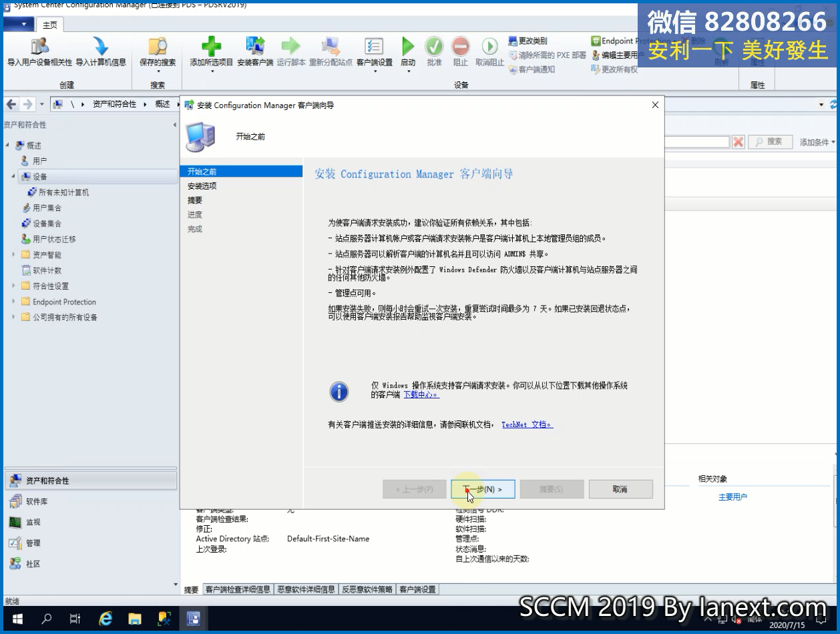Click the Primary Users (主要用户) link
The width and height of the screenshot is (840, 634).
(732, 497)
